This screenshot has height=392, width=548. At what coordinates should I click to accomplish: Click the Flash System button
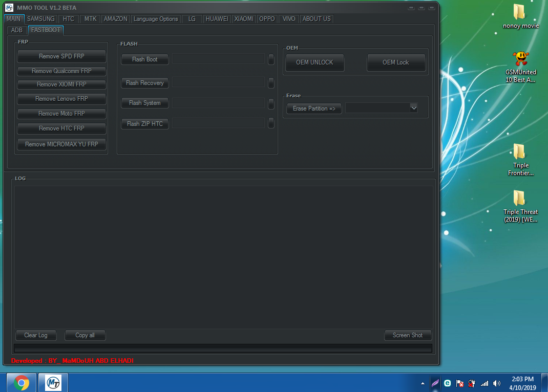(145, 103)
